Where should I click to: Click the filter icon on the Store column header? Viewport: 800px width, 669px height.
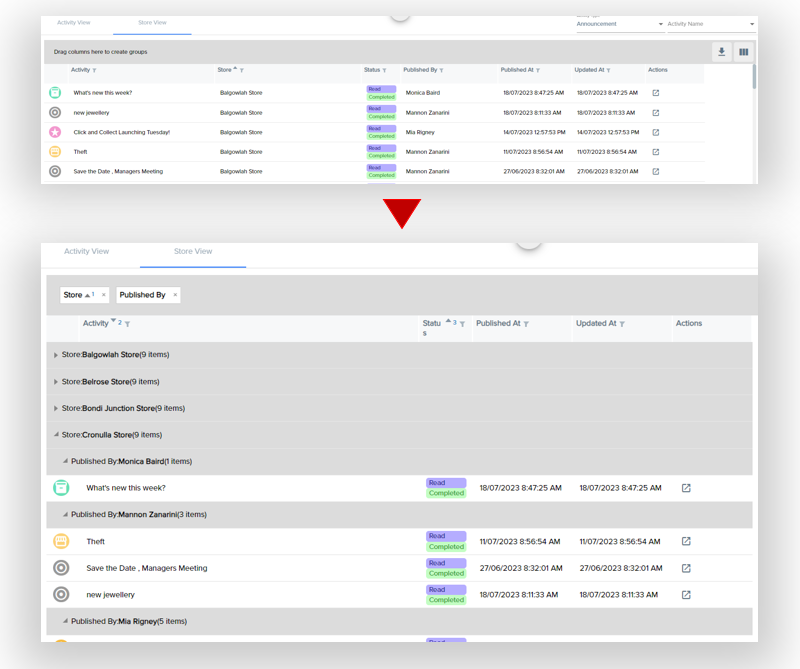[x=242, y=71]
